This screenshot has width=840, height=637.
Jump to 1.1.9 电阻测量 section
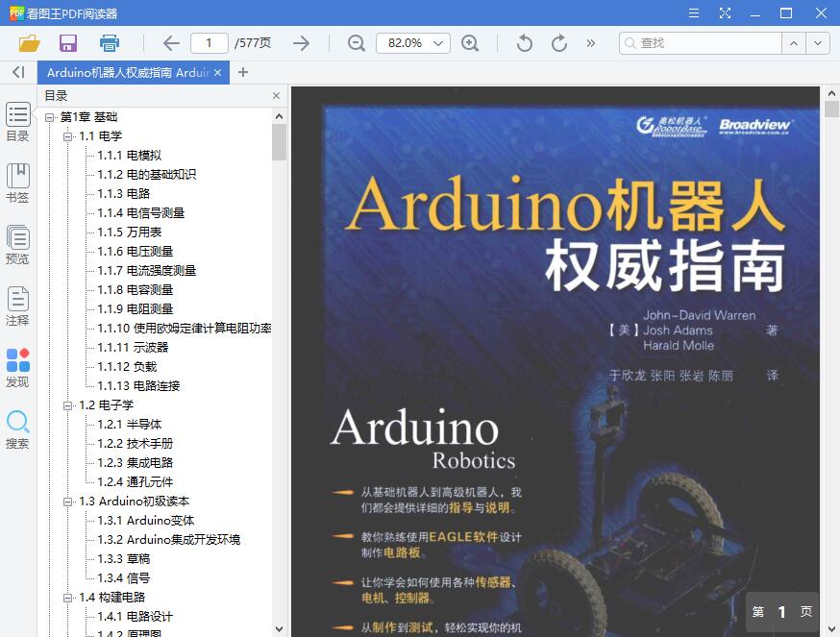pyautogui.click(x=135, y=309)
